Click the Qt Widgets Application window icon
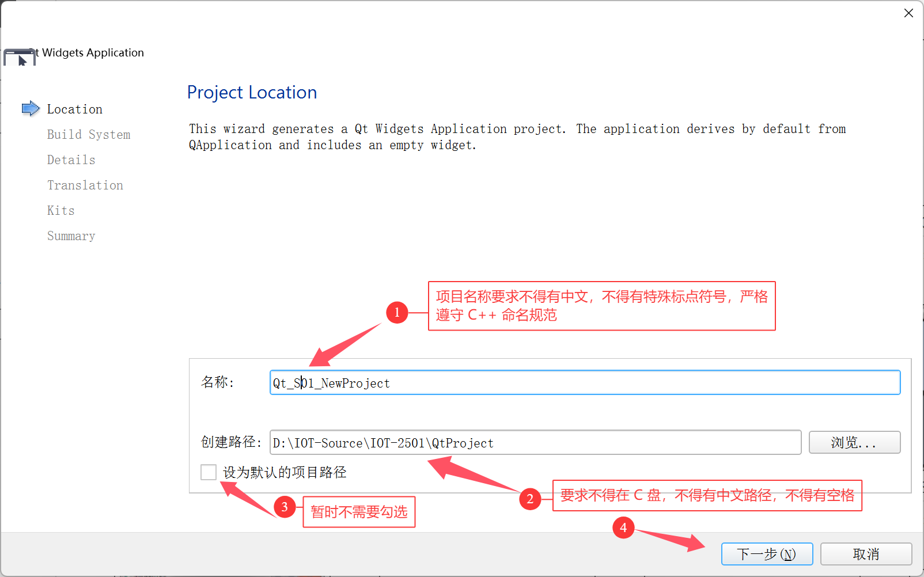The width and height of the screenshot is (924, 577). [x=20, y=57]
